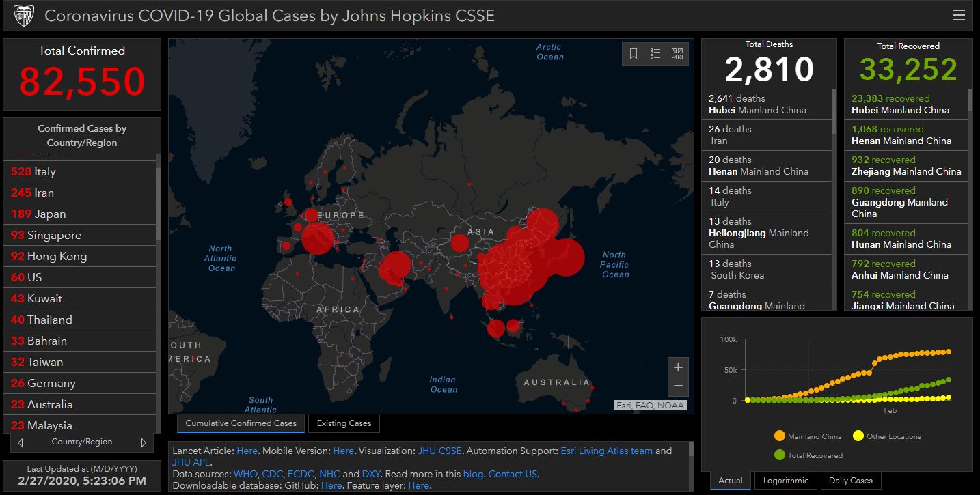Click the orange Mainland China legend dot
The height and width of the screenshot is (495, 980).
780,436
